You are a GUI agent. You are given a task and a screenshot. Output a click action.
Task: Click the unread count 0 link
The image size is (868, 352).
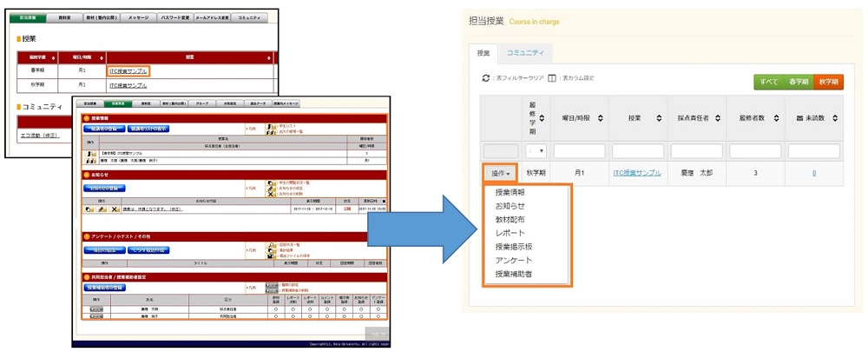(813, 173)
